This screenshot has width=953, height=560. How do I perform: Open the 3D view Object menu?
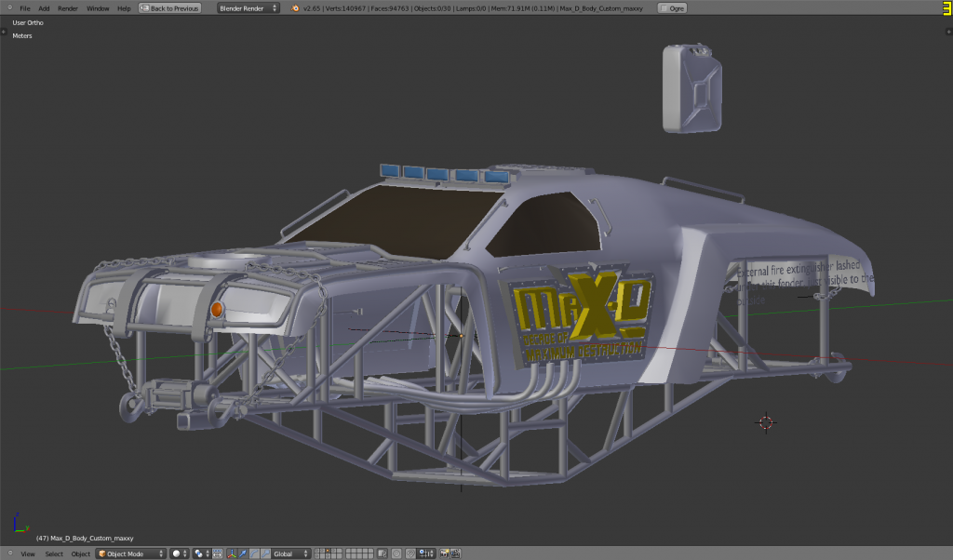80,553
